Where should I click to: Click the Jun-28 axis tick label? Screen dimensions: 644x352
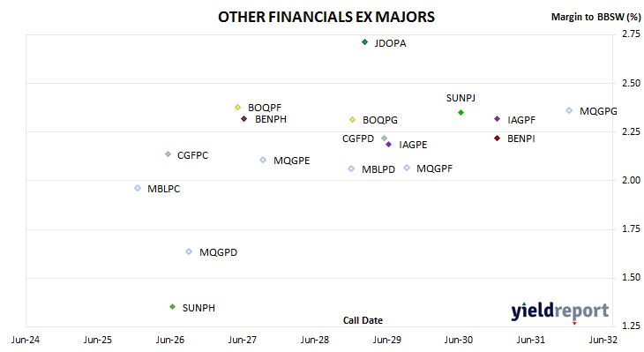315,340
